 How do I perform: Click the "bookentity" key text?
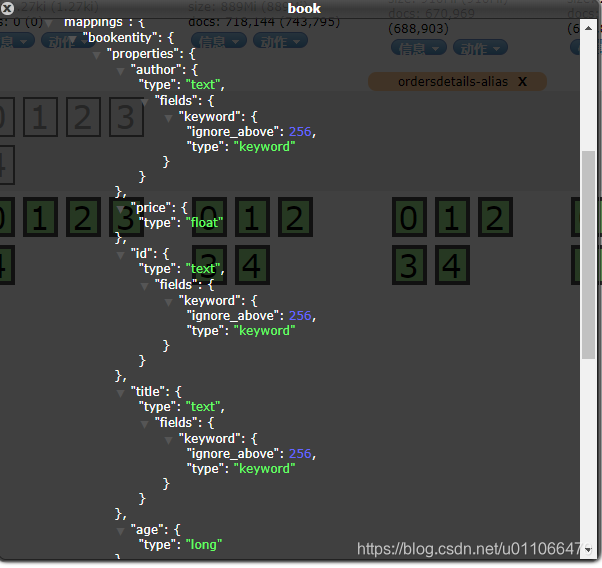click(x=122, y=38)
